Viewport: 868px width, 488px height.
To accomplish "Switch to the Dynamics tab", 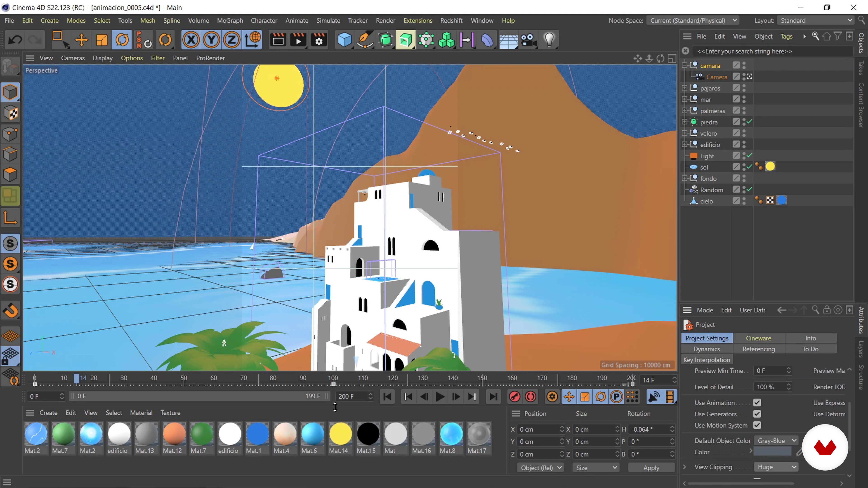I will (x=707, y=349).
